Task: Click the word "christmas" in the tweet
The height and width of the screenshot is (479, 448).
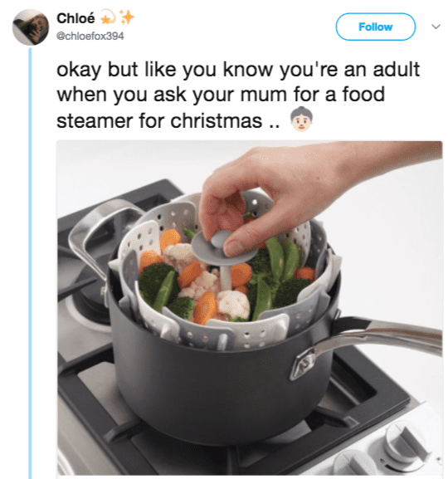Action: coord(217,121)
